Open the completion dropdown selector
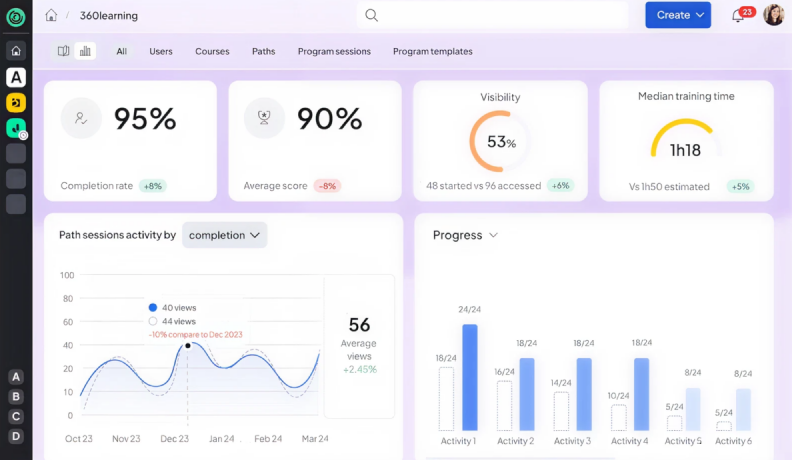The image size is (792, 460). pos(224,235)
